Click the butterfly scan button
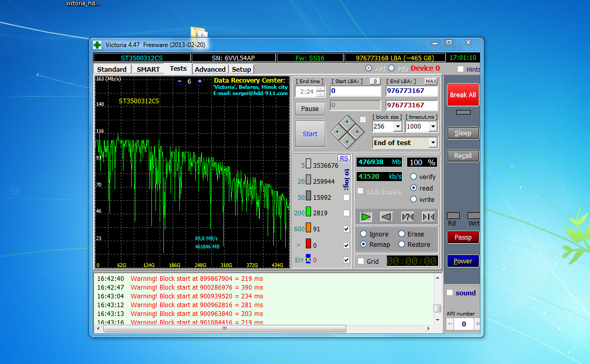 (428, 217)
